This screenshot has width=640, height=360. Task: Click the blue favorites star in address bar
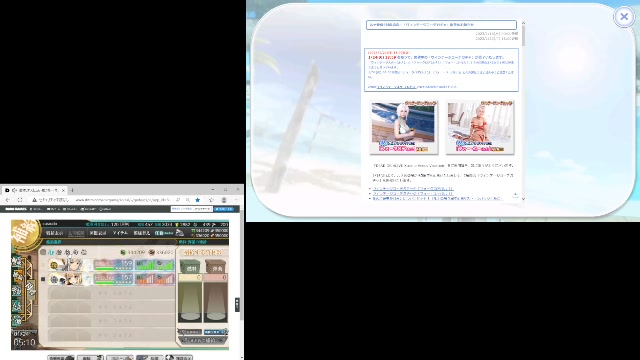pyautogui.click(x=198, y=200)
